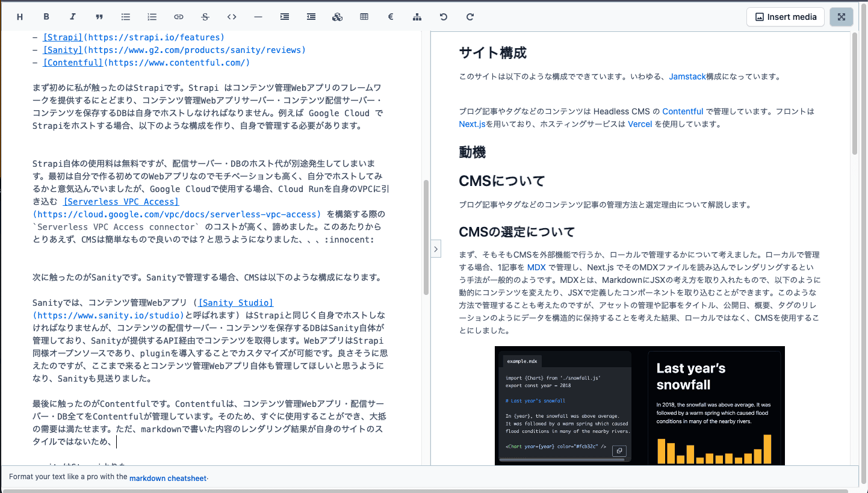This screenshot has height=493, width=868.
Task: Toggle fullscreen editing mode
Action: [841, 17]
